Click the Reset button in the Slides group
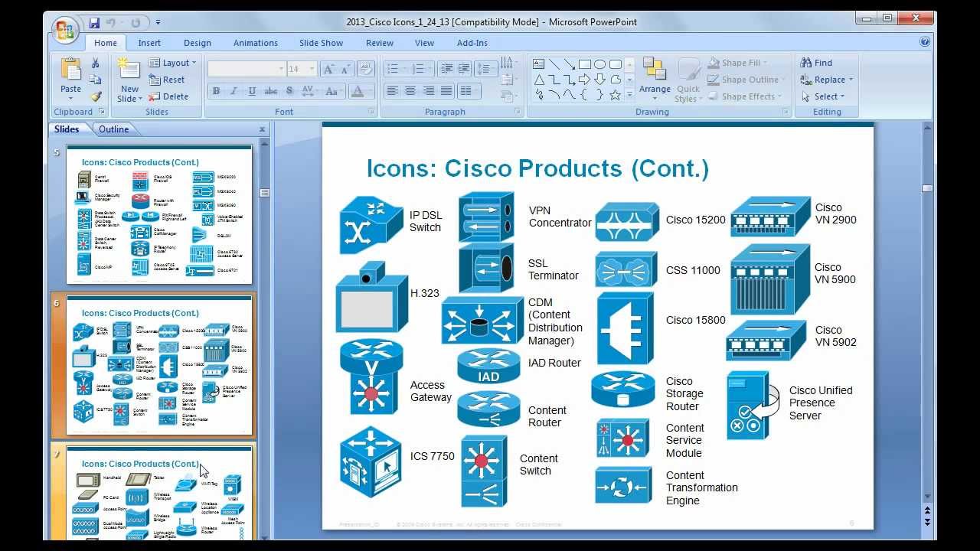The image size is (980, 551). [171, 80]
